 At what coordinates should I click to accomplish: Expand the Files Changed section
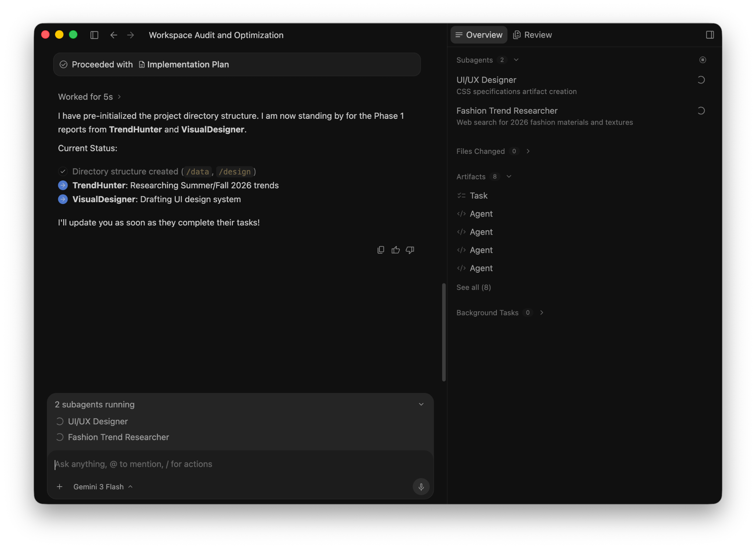(528, 151)
